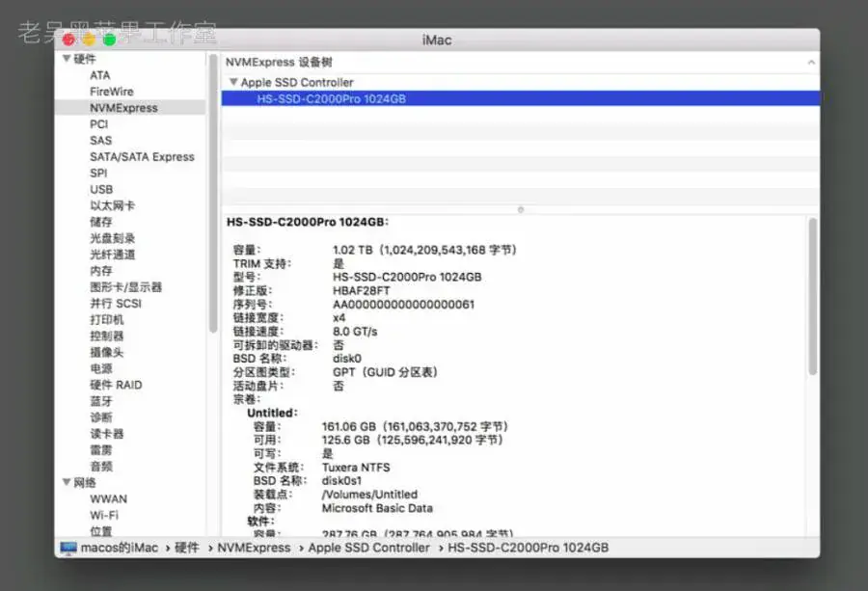Click the macos的iMac computer icon in path bar
The height and width of the screenshot is (591, 868).
[68, 548]
